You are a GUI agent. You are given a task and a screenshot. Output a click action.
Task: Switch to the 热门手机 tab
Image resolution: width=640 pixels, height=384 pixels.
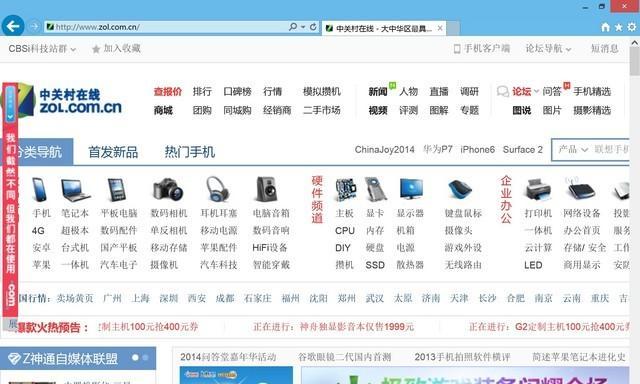pyautogui.click(x=189, y=152)
